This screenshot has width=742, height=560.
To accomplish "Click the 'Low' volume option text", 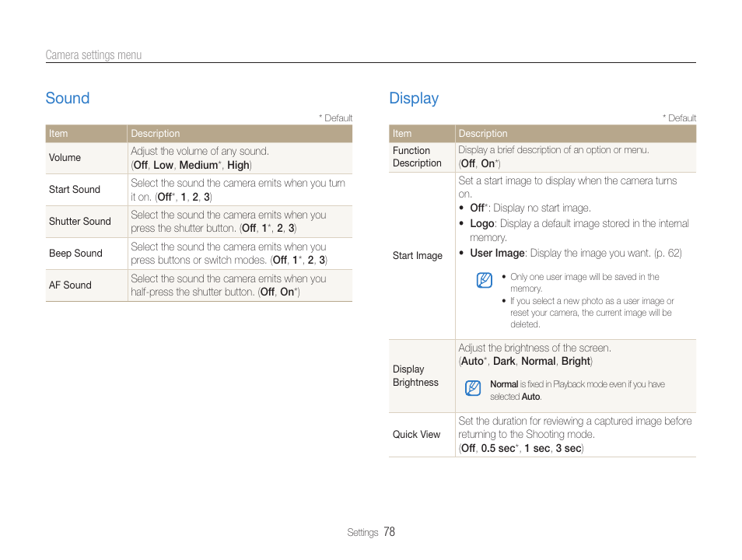I will 163,165.
